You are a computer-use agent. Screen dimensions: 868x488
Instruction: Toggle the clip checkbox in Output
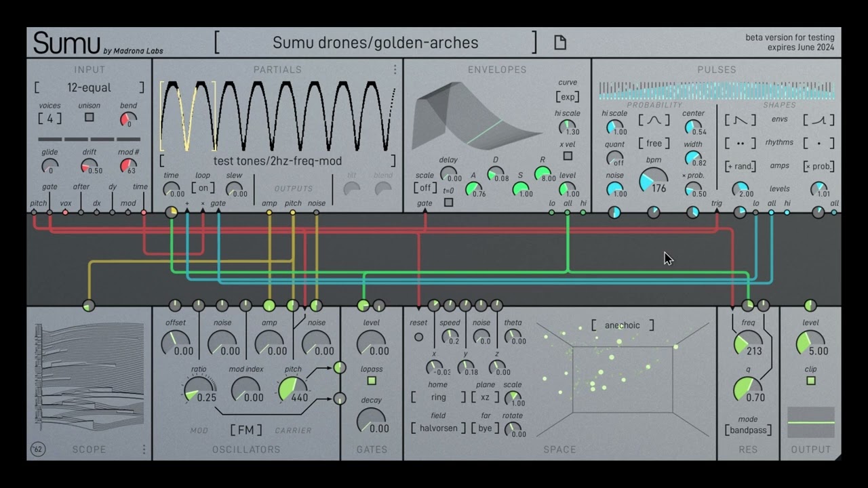(811, 382)
